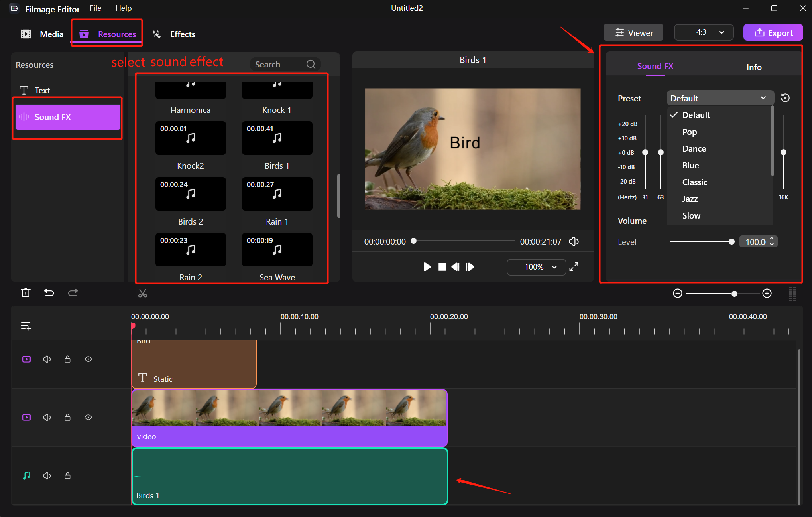Screen dimensions: 812x517
Task: Expand the 100% preview zoom dropdown
Action: (x=536, y=267)
